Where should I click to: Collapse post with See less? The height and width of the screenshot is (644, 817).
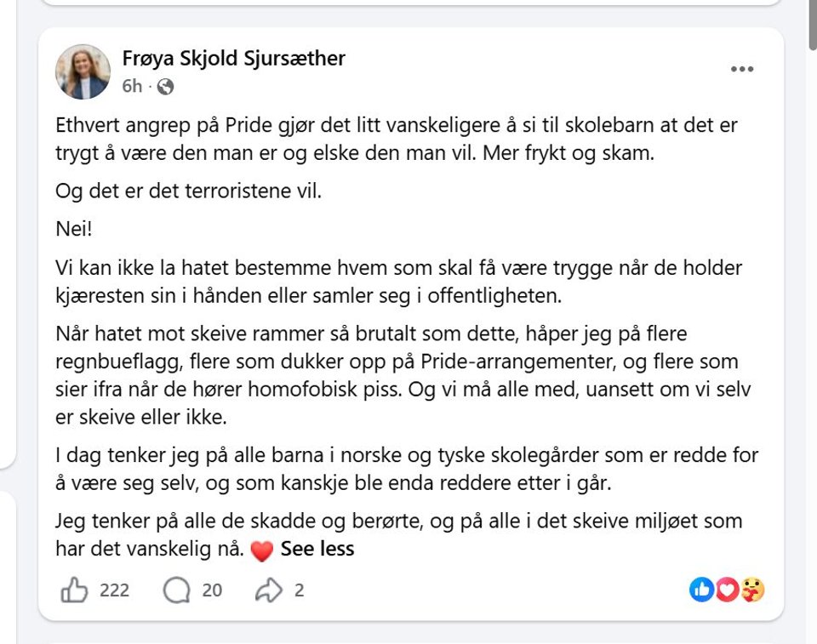[x=317, y=549]
